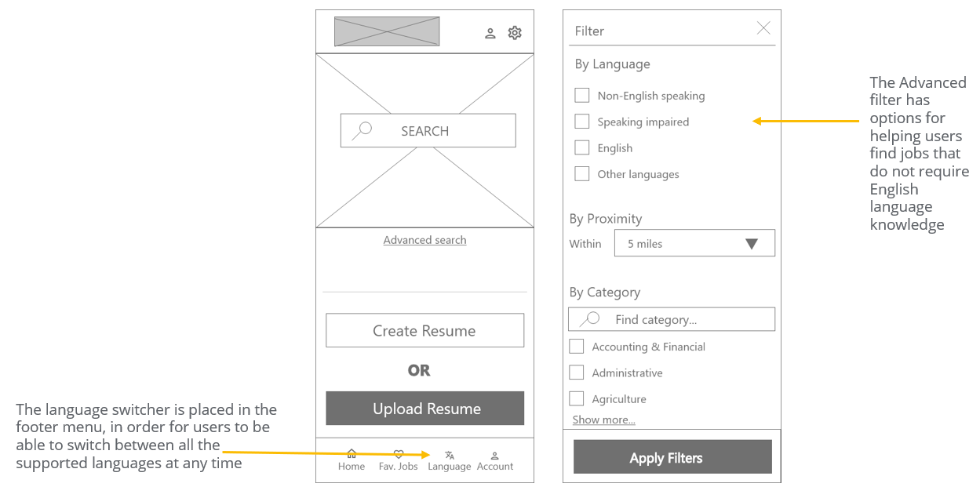Enable the Speaking impaired filter checkbox
The image size is (980, 487).
(x=582, y=122)
